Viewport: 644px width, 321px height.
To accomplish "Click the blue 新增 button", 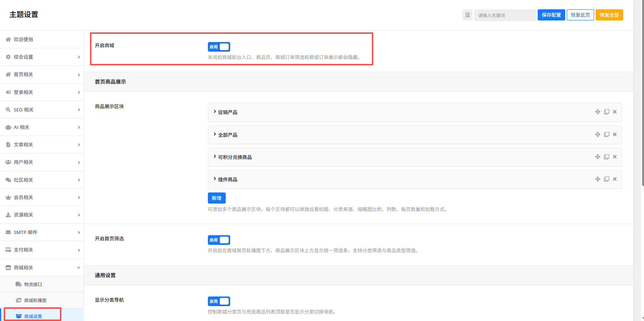I will tap(216, 198).
